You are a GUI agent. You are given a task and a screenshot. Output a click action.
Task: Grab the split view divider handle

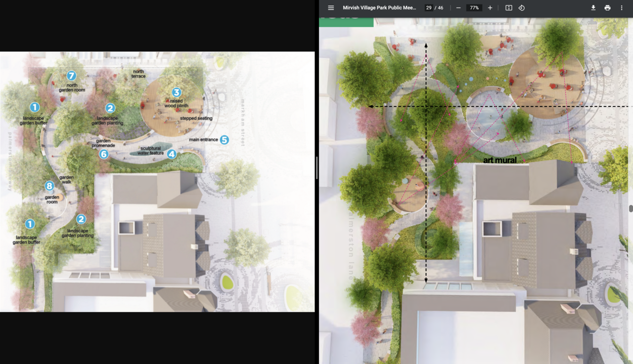coord(316,168)
